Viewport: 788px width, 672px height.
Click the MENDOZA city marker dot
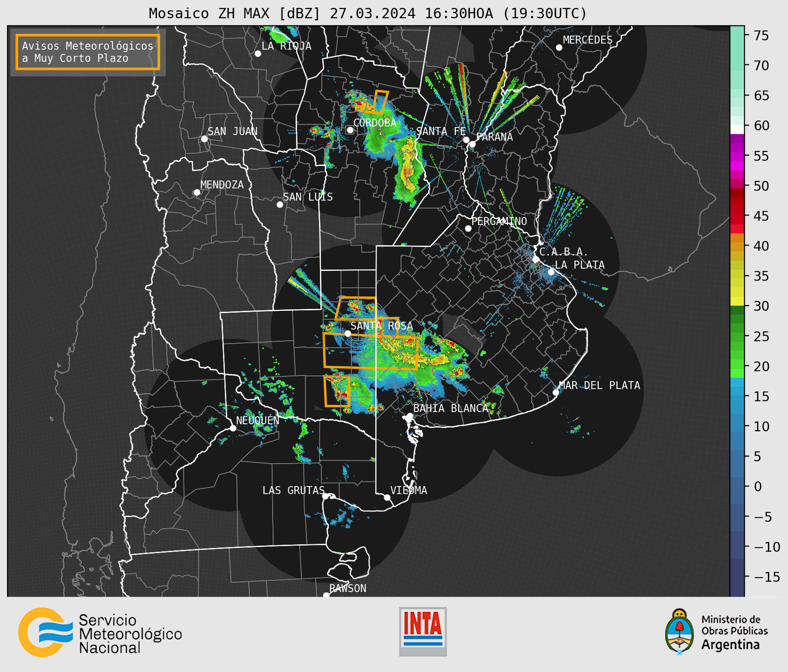(197, 193)
